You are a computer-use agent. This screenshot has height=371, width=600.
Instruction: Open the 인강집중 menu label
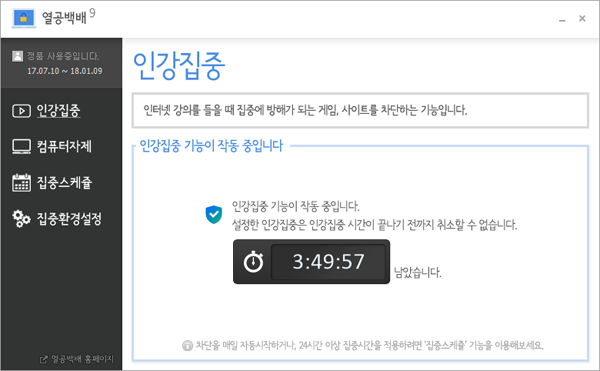click(x=59, y=111)
